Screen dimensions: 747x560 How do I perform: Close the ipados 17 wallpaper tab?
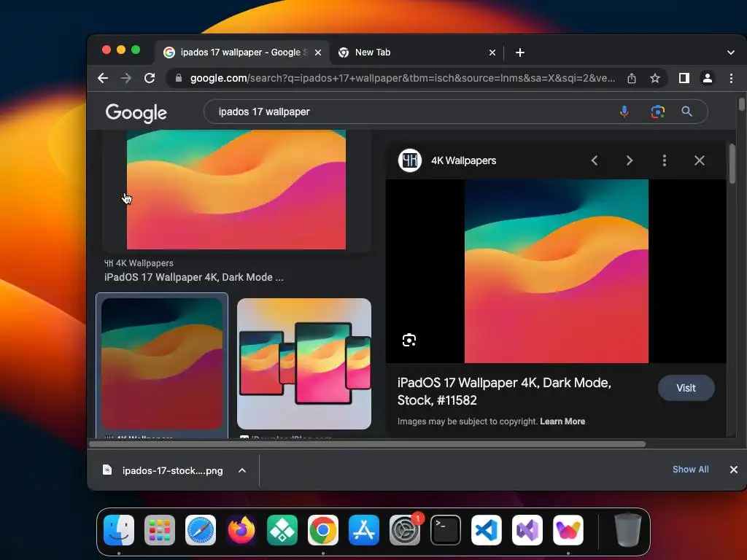pyautogui.click(x=318, y=52)
